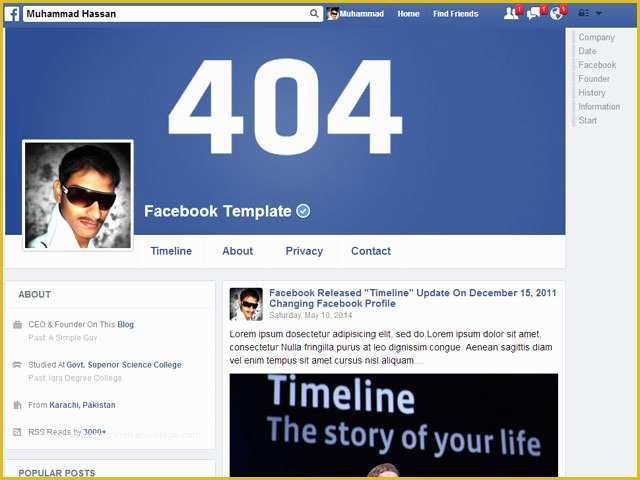The height and width of the screenshot is (480, 640).
Task: Click the Past: Iqra Degree College text
Action: pyautogui.click(x=75, y=378)
